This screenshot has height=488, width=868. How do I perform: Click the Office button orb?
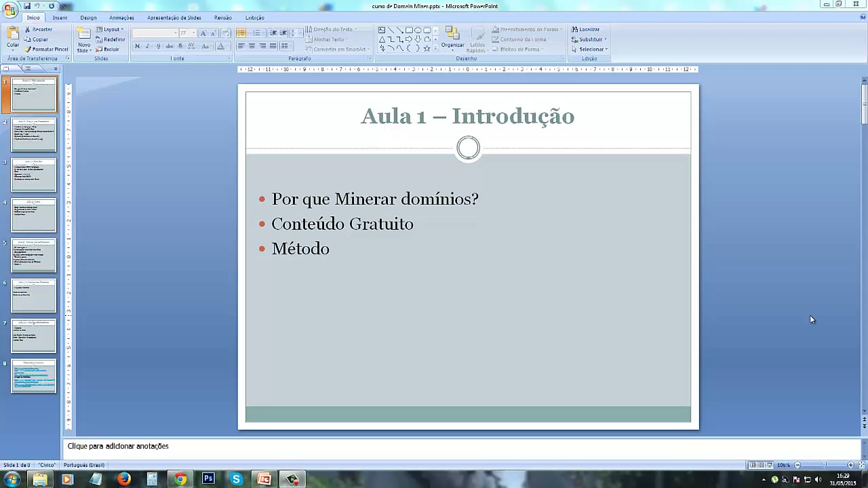[x=10, y=10]
